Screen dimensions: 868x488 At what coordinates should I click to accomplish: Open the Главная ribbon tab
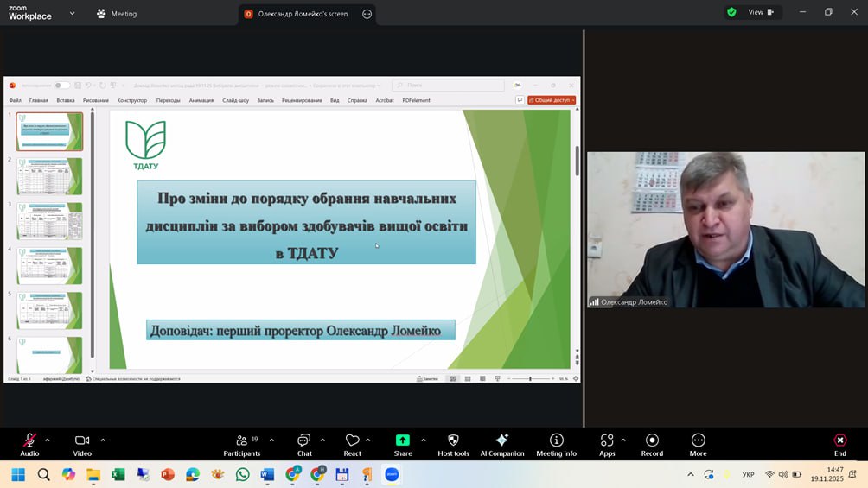tap(39, 100)
